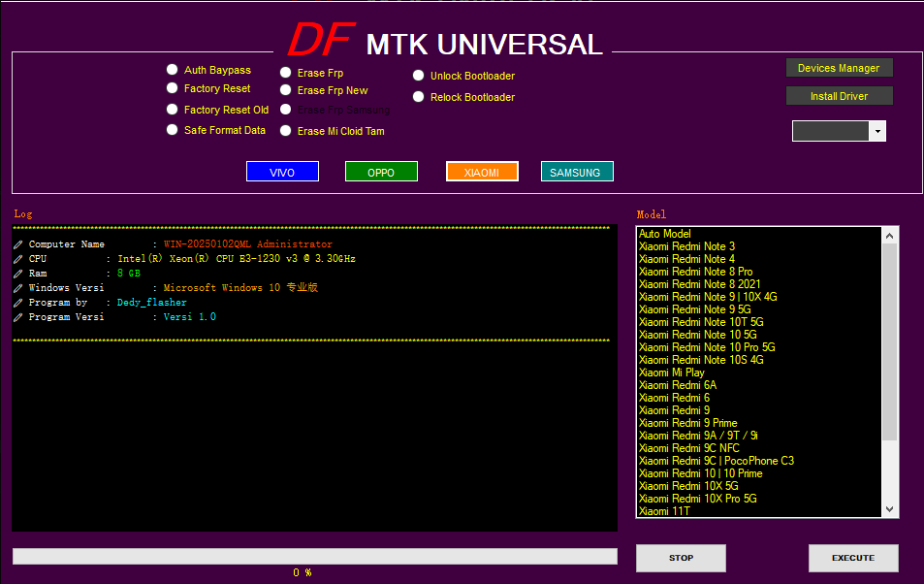Switch to the OPPO brand tab

click(381, 172)
